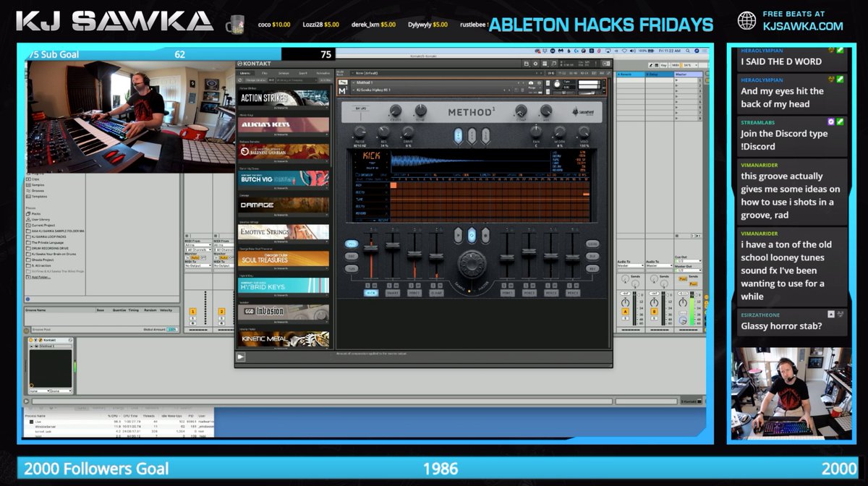Screen dimensions: 868x486
Task: Open Emotive Strings library banner
Action: pos(284,232)
